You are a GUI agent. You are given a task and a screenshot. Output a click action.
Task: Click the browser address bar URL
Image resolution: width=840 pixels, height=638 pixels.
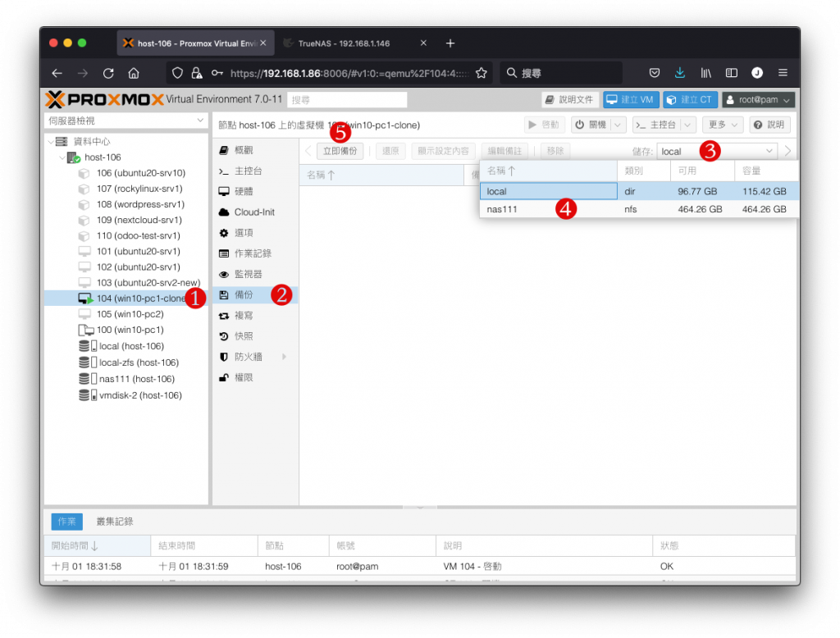coord(349,73)
